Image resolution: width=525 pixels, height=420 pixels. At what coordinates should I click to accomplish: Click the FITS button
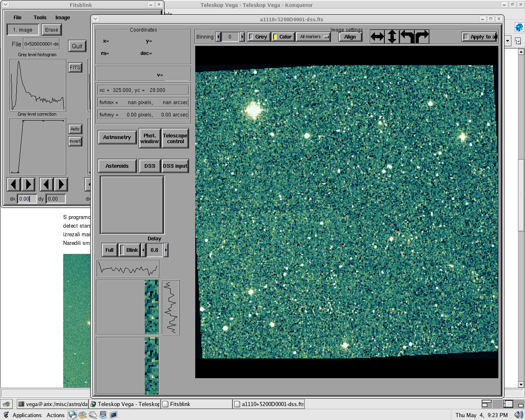coord(75,68)
